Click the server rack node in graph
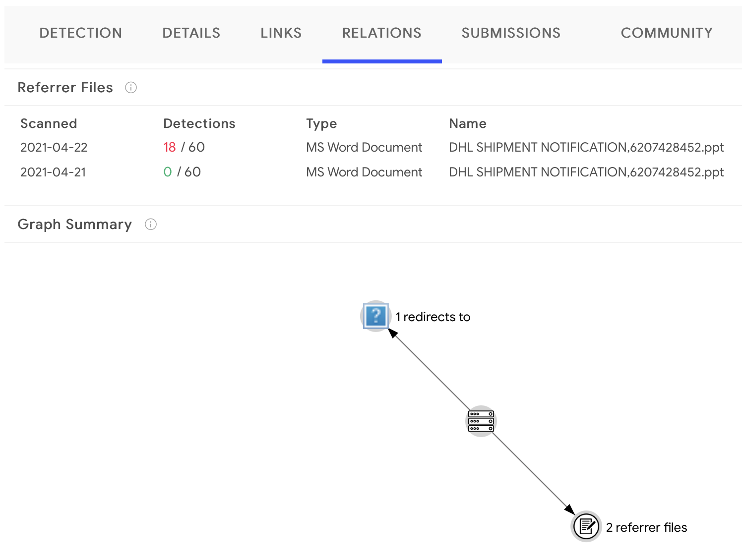Viewport: 742px width, 560px height. click(481, 421)
